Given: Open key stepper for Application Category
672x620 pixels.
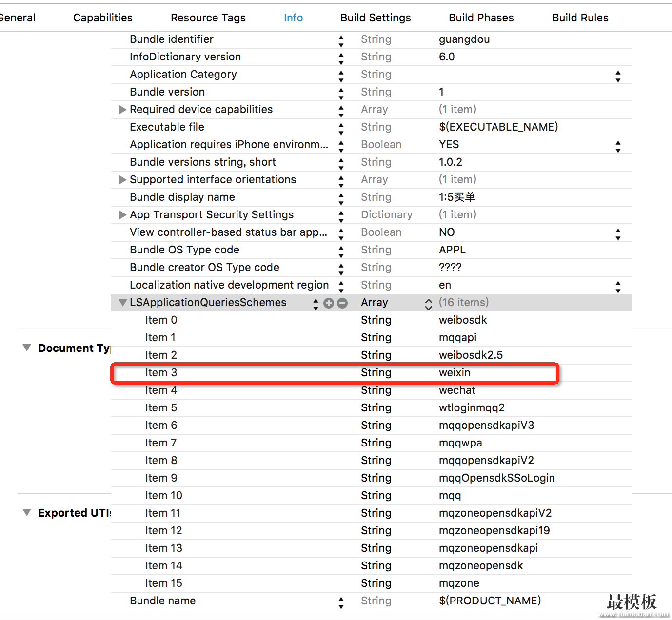Looking at the screenshot, I should click(x=341, y=76).
